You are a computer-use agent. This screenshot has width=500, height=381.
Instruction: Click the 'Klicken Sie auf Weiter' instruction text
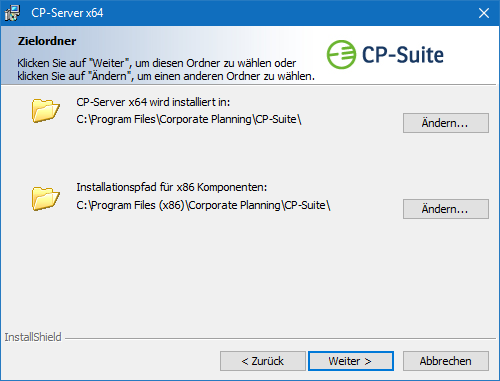[x=166, y=69]
